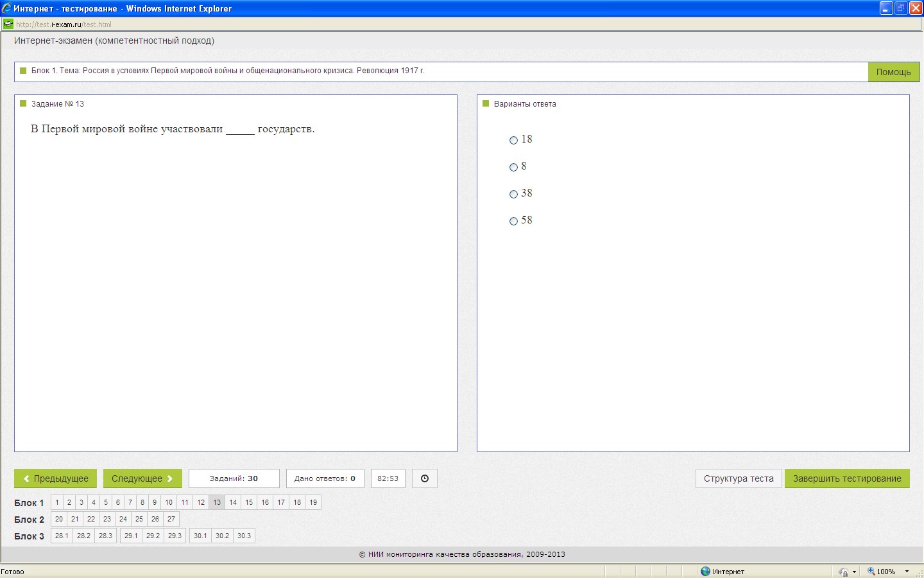
Task: Select answer option 18
Action: point(513,140)
